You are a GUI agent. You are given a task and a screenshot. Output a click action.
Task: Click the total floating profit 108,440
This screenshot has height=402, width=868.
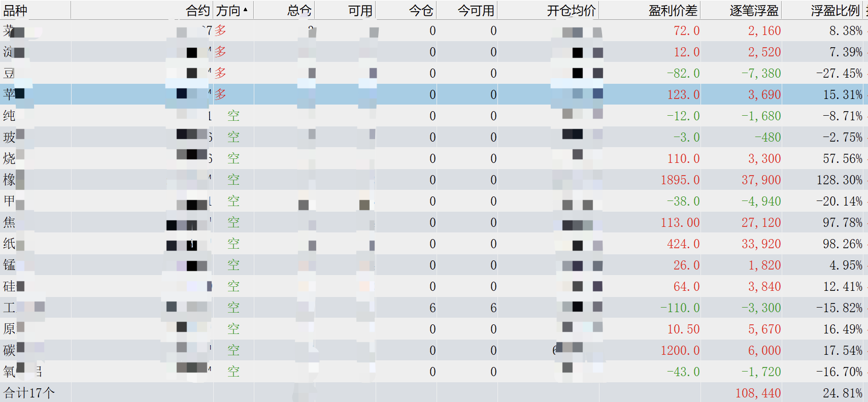click(758, 393)
